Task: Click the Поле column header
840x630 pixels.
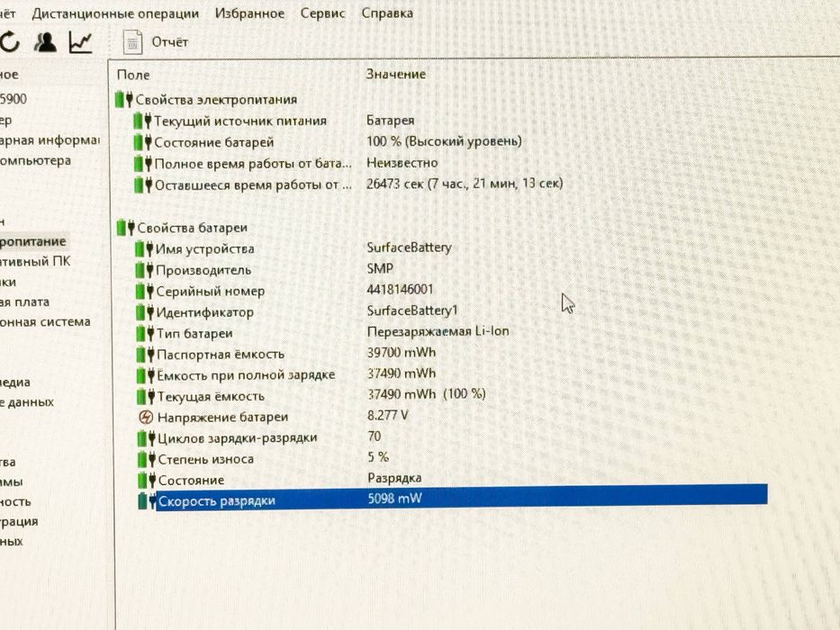Action: pyautogui.click(x=133, y=75)
